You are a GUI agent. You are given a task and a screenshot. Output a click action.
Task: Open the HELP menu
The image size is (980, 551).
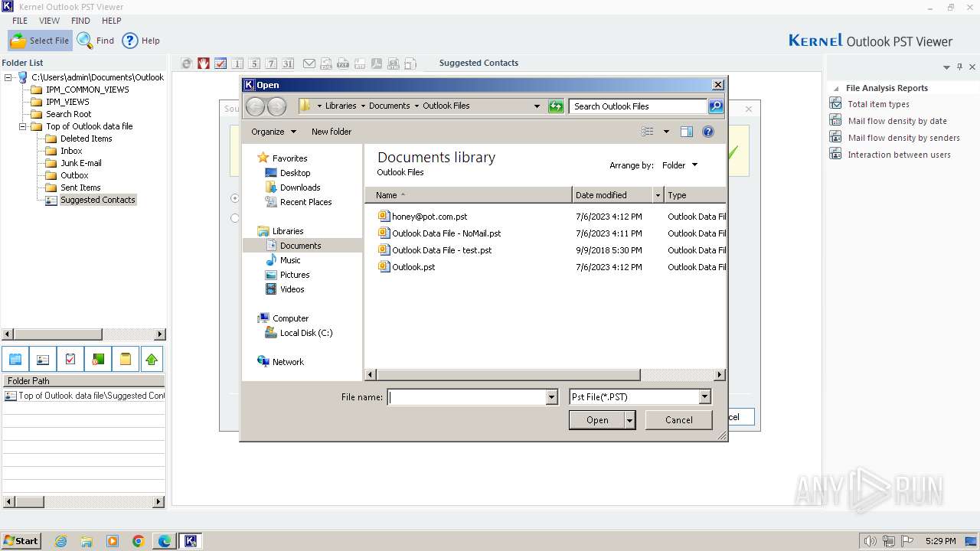[112, 21]
